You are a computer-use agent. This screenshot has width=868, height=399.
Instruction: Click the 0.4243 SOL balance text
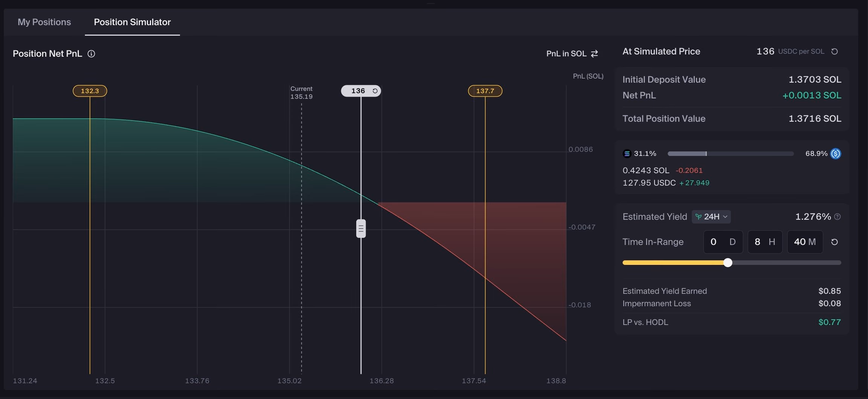(646, 170)
